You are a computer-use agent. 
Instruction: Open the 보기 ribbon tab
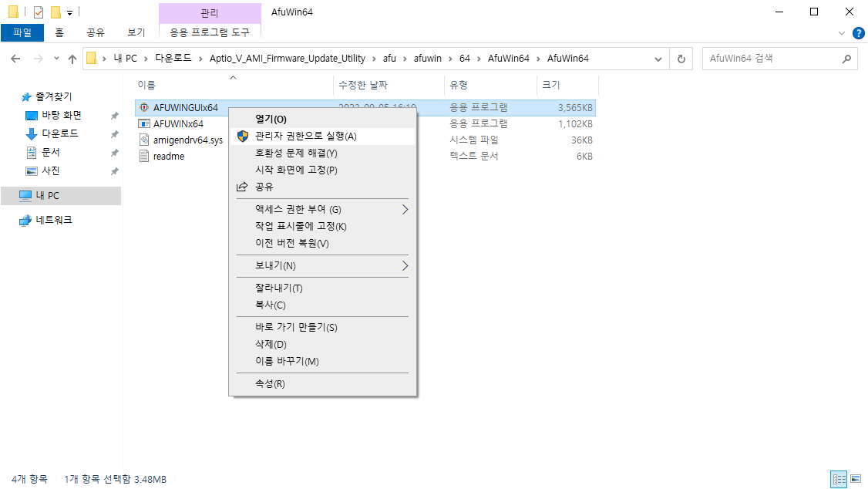click(x=136, y=32)
